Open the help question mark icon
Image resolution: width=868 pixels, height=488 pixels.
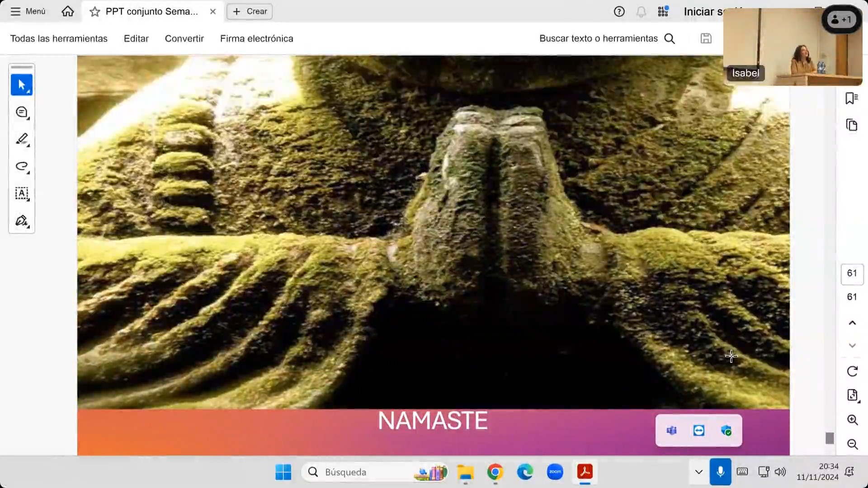click(619, 11)
